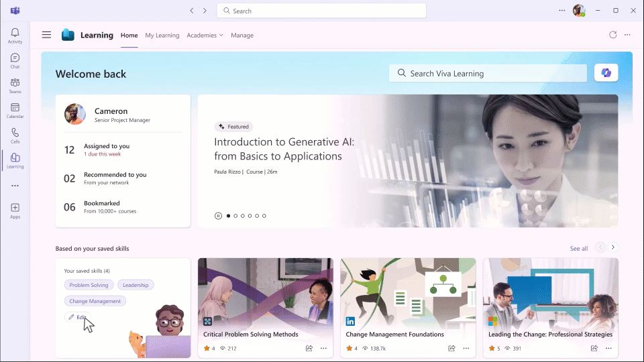Open more options on Change Management Foundations card
Viewport: 644px width, 362px height.
pos(466,349)
